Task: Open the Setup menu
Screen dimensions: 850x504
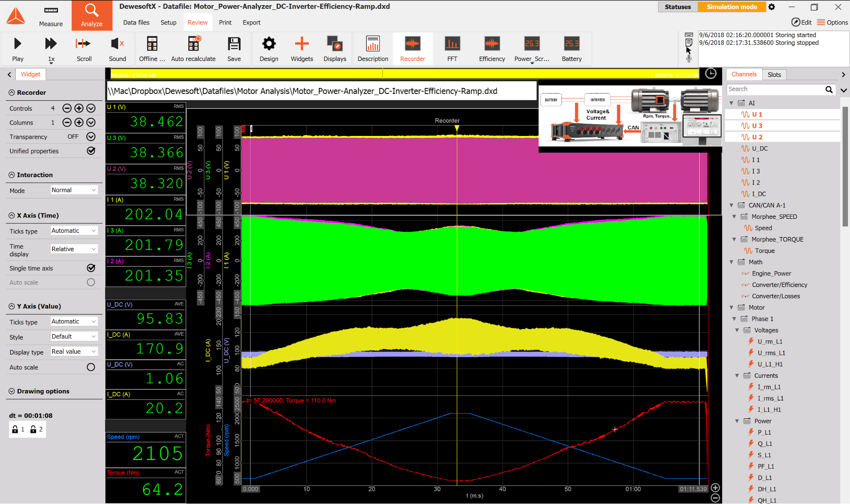Action: coord(168,23)
